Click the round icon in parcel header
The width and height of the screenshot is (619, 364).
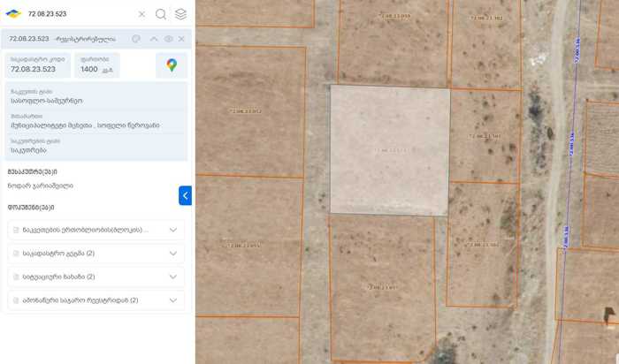tap(136, 39)
